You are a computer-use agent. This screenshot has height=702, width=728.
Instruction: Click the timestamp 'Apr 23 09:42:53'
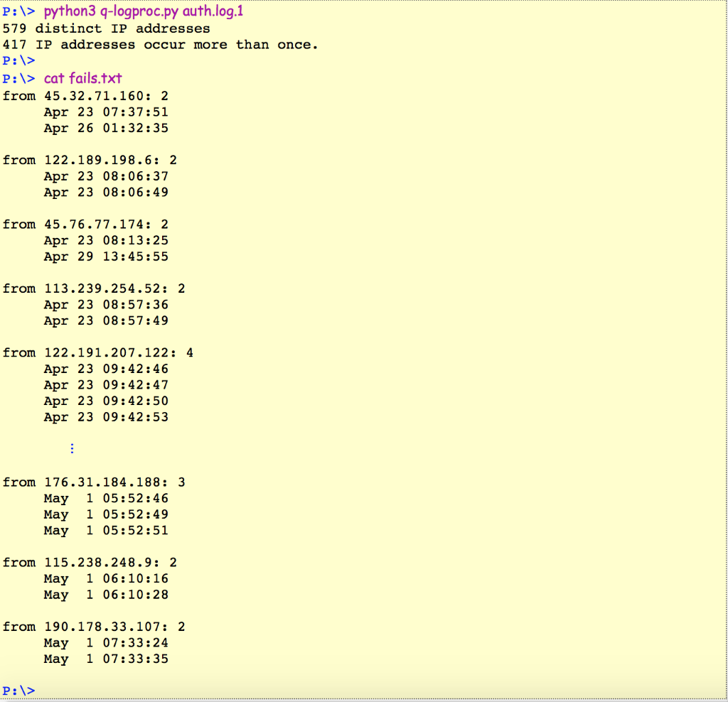pos(107,417)
